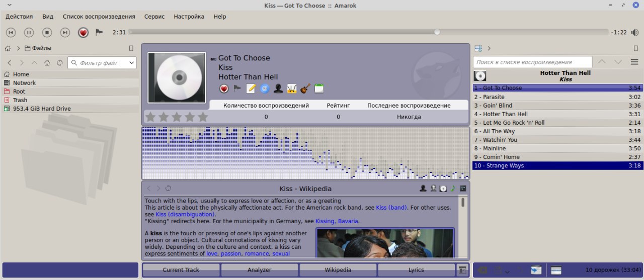Skip to the next track
Image resolution: width=644 pixels, height=280 pixels.
coord(65,32)
